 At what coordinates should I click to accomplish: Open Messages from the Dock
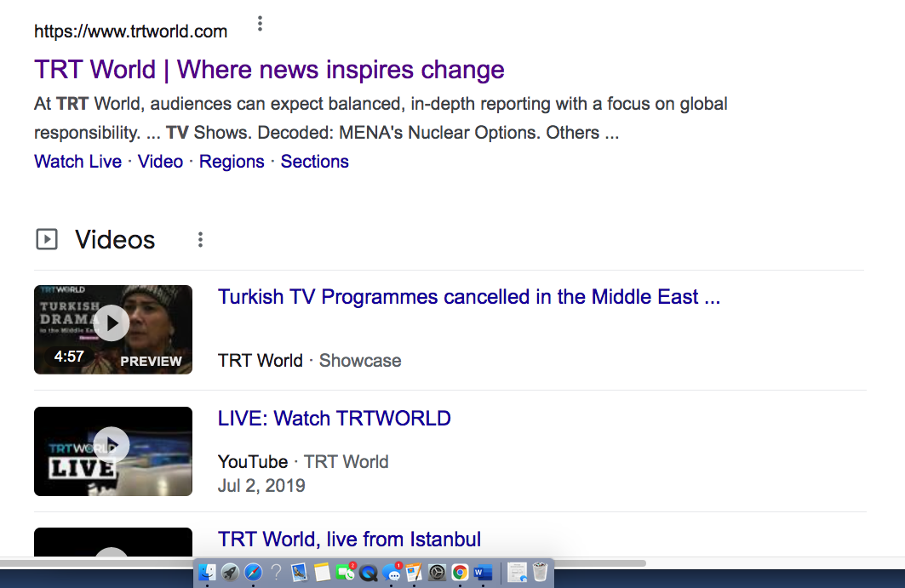click(392, 573)
